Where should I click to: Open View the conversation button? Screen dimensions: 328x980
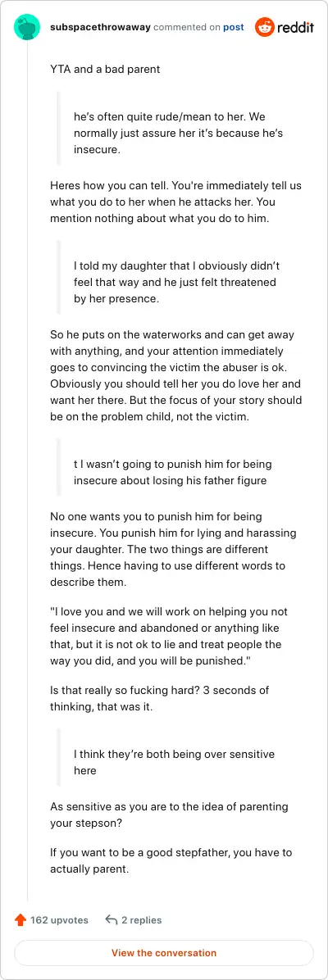pyautogui.click(x=164, y=953)
